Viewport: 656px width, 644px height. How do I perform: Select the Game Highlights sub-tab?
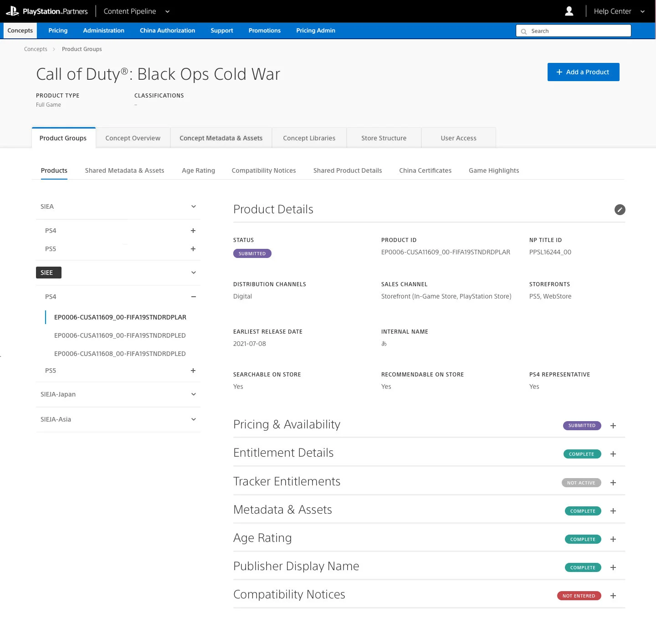pyautogui.click(x=494, y=170)
